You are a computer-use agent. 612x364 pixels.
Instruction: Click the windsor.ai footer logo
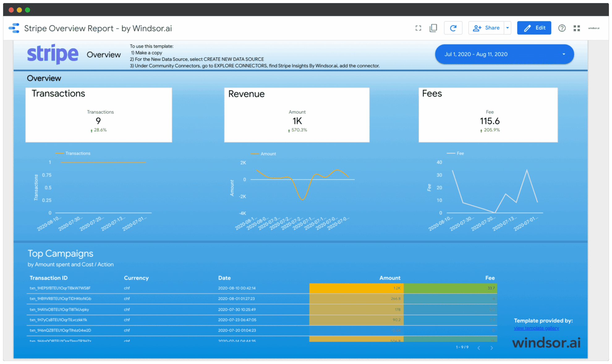(546, 343)
